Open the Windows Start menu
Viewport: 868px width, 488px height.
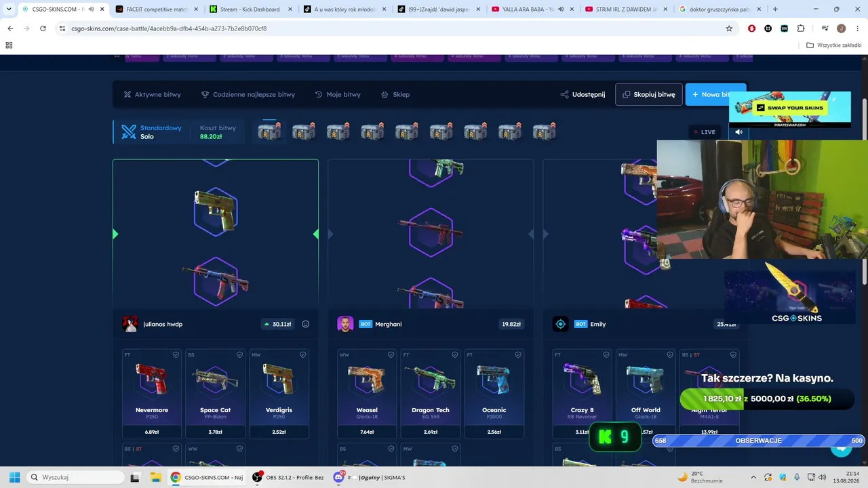(x=14, y=477)
